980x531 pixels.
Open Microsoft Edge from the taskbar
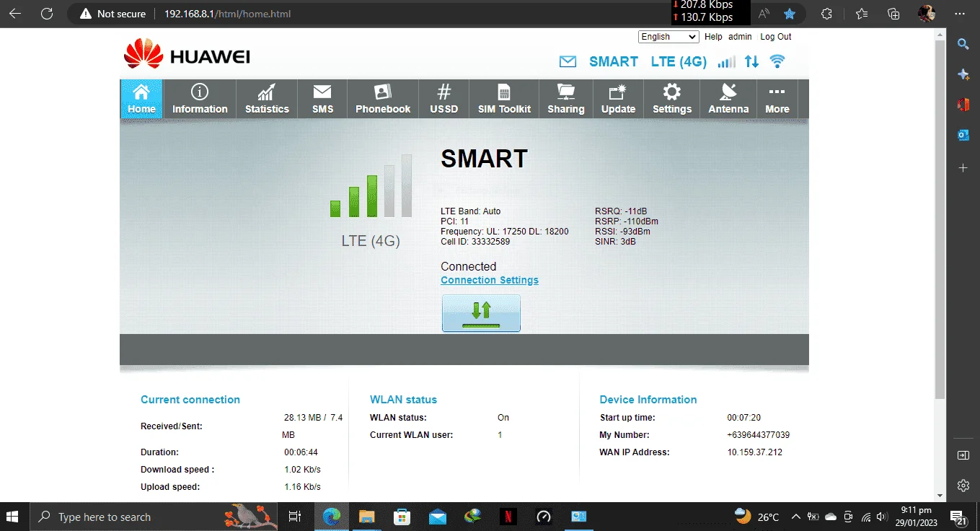pos(332,517)
